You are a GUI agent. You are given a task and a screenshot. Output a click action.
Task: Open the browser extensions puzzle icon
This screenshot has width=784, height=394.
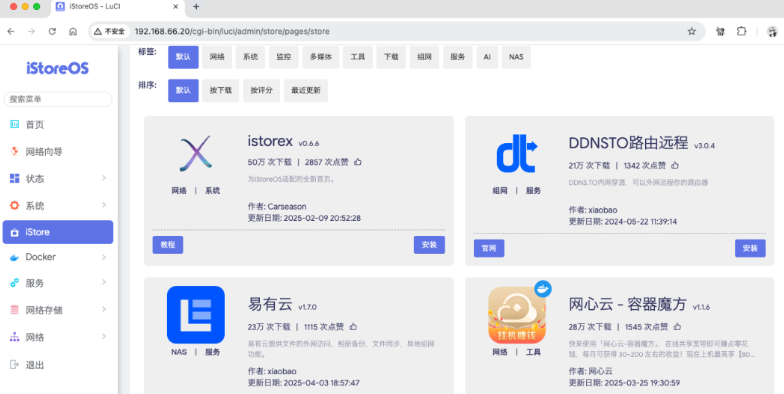741,32
